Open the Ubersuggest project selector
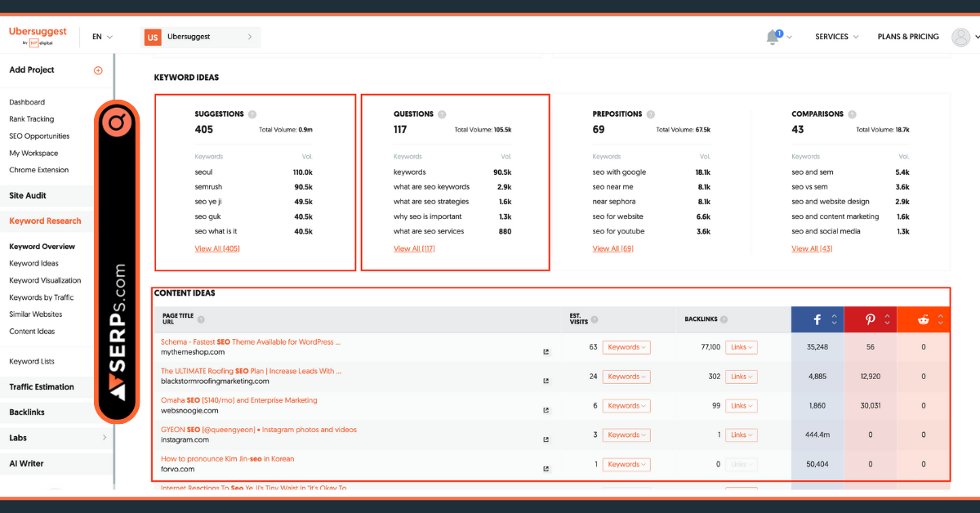The height and width of the screenshot is (513, 980). click(x=202, y=37)
